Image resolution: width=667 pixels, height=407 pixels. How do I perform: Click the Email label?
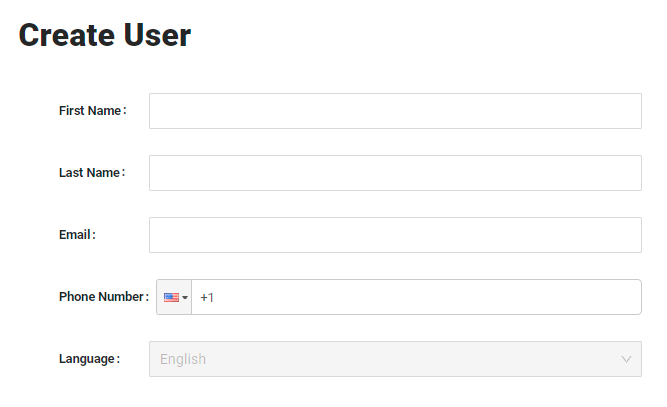[x=76, y=235]
